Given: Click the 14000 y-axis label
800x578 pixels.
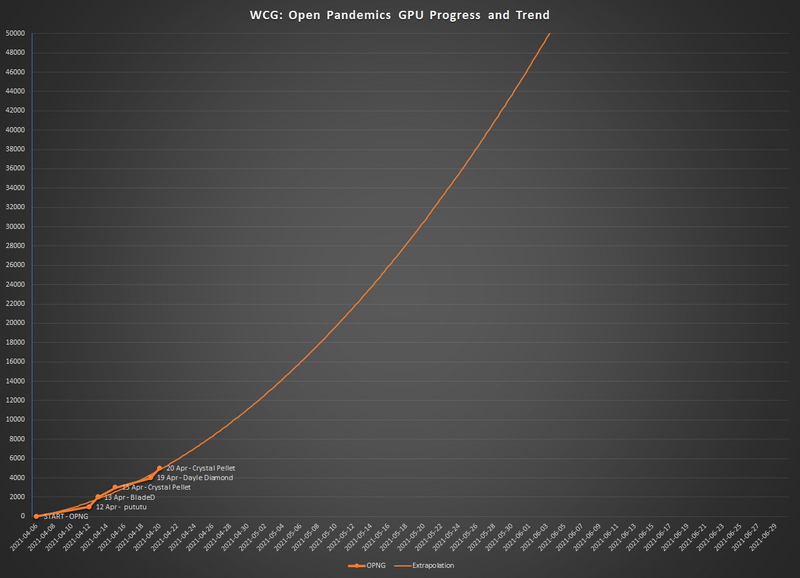Looking at the screenshot, I should 15,381.
